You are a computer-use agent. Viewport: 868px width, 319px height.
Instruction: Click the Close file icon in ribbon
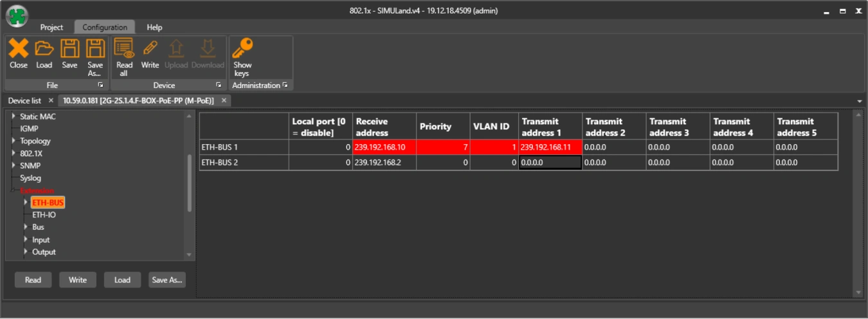(x=19, y=49)
